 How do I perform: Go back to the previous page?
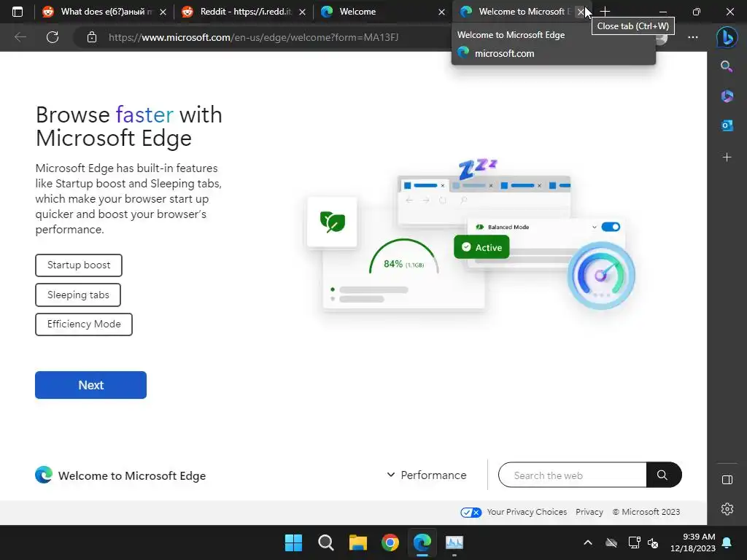pyautogui.click(x=20, y=36)
